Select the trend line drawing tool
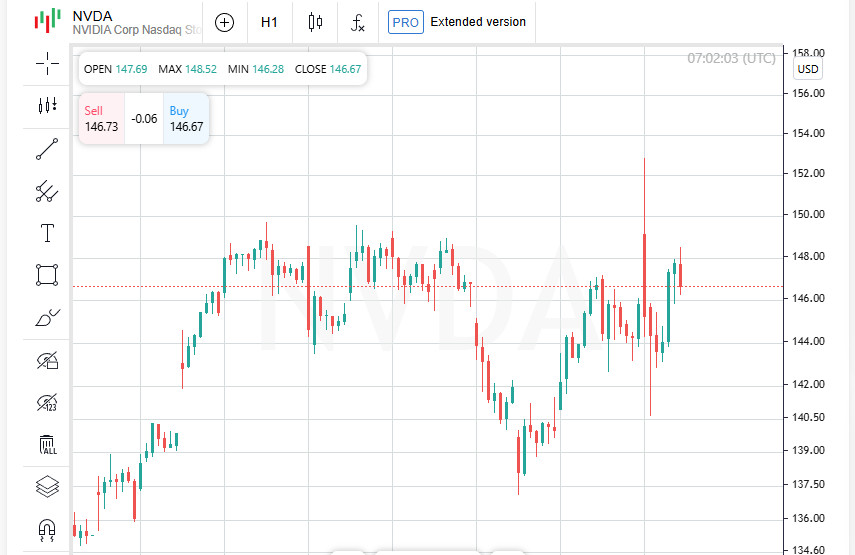The width and height of the screenshot is (855, 555). [47, 149]
